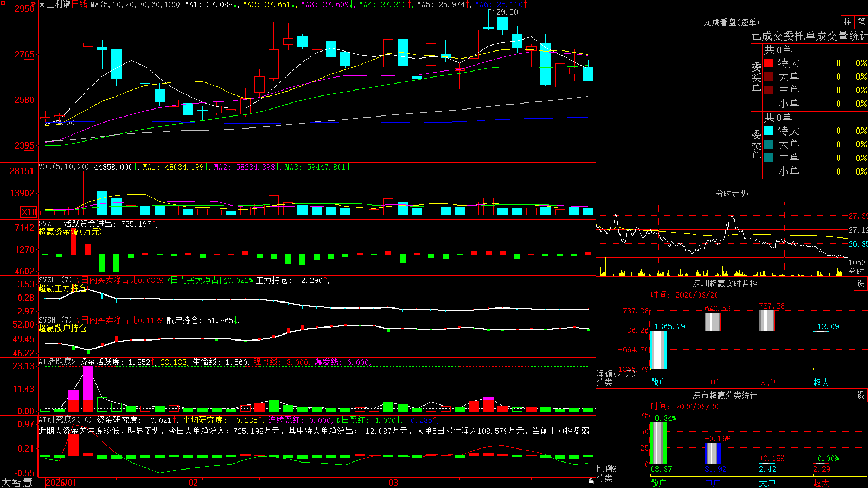Click the 大户 bar labeled 737.28
The height and width of the screenshot is (488, 868).
coord(767,320)
